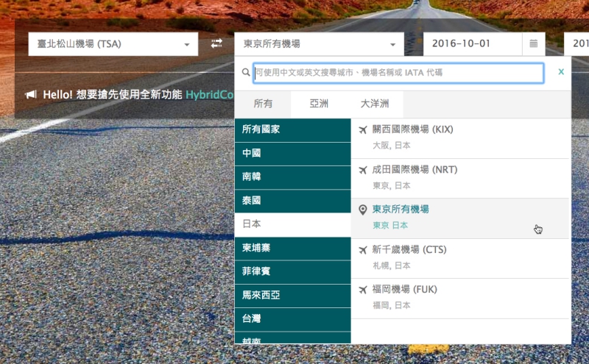This screenshot has height=364, width=589.
Task: Select the 所有 region tab
Action: click(x=263, y=104)
